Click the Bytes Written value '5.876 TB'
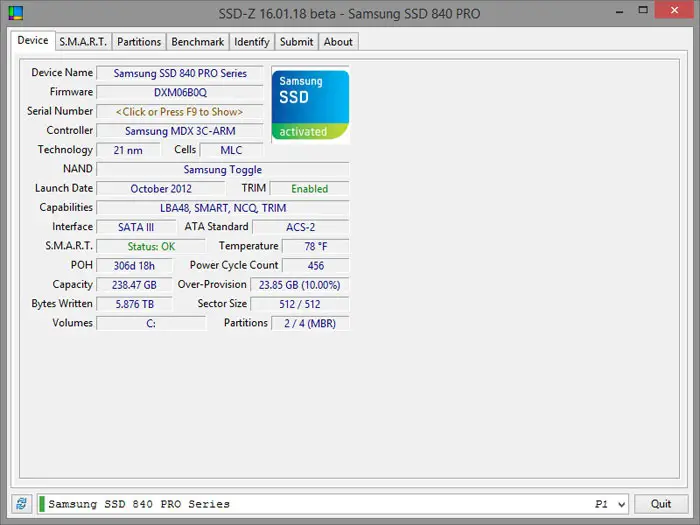This screenshot has height=525, width=700. point(134,304)
